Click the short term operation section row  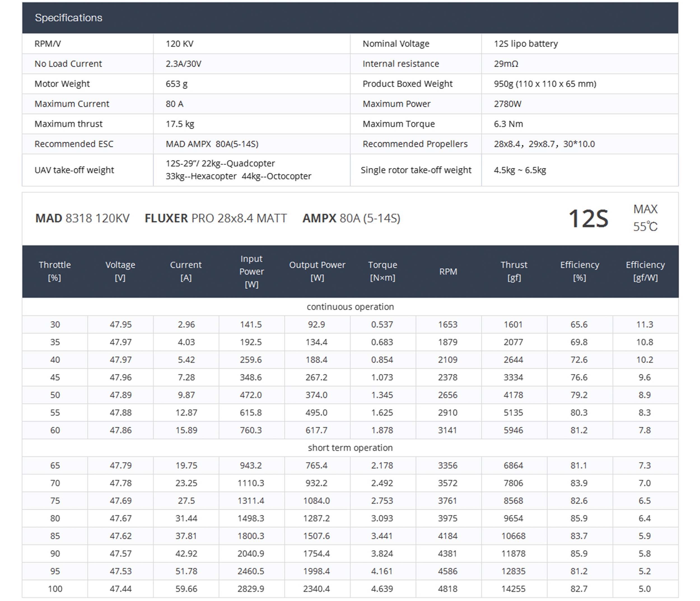pyautogui.click(x=350, y=448)
